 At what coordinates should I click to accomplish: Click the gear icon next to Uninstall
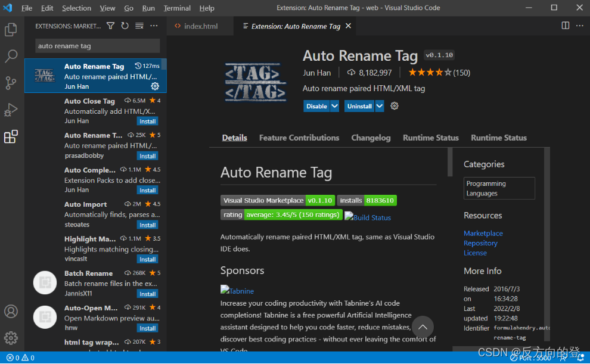[x=395, y=106]
